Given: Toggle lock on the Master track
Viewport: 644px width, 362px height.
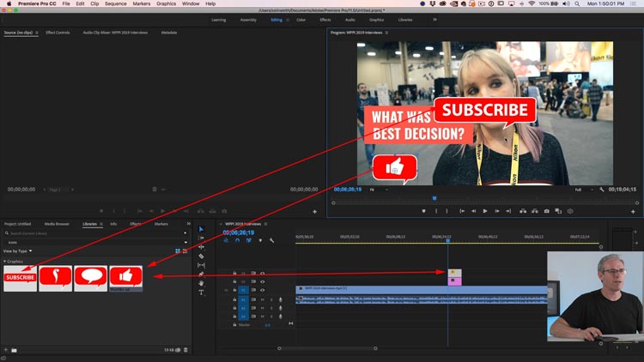Looking at the screenshot, I should (234, 324).
